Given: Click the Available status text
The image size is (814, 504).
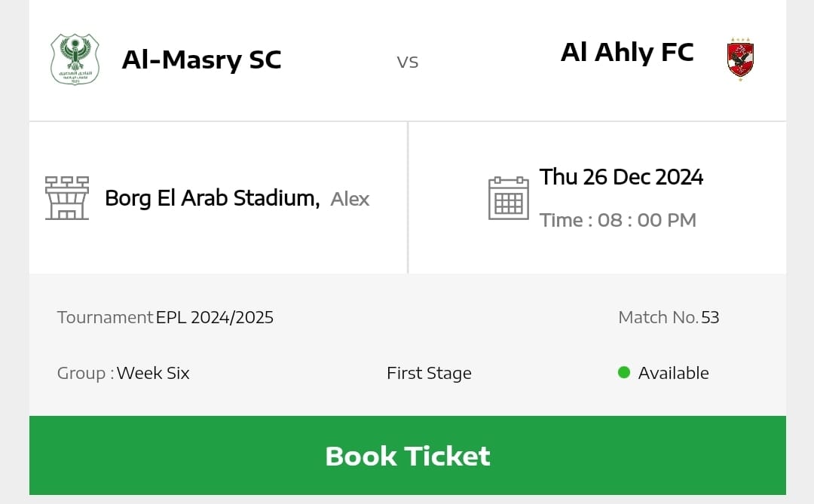Looking at the screenshot, I should 673,373.
